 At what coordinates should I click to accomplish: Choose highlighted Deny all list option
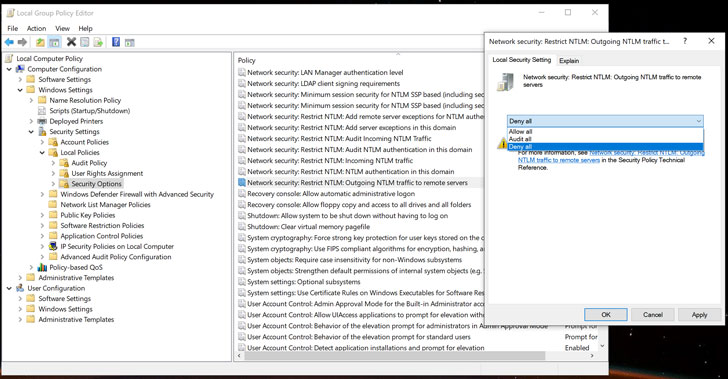tap(605, 146)
